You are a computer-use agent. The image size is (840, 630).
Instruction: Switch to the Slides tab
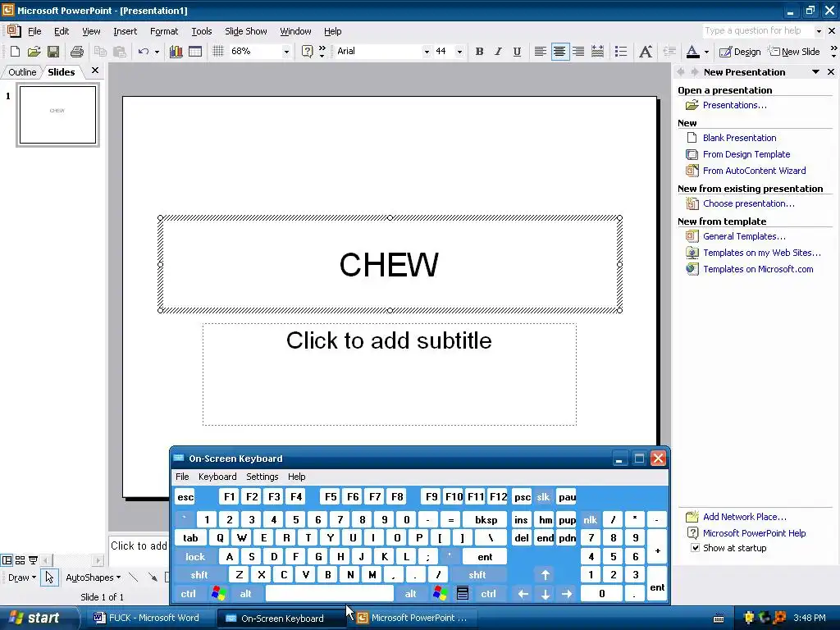pyautogui.click(x=61, y=72)
